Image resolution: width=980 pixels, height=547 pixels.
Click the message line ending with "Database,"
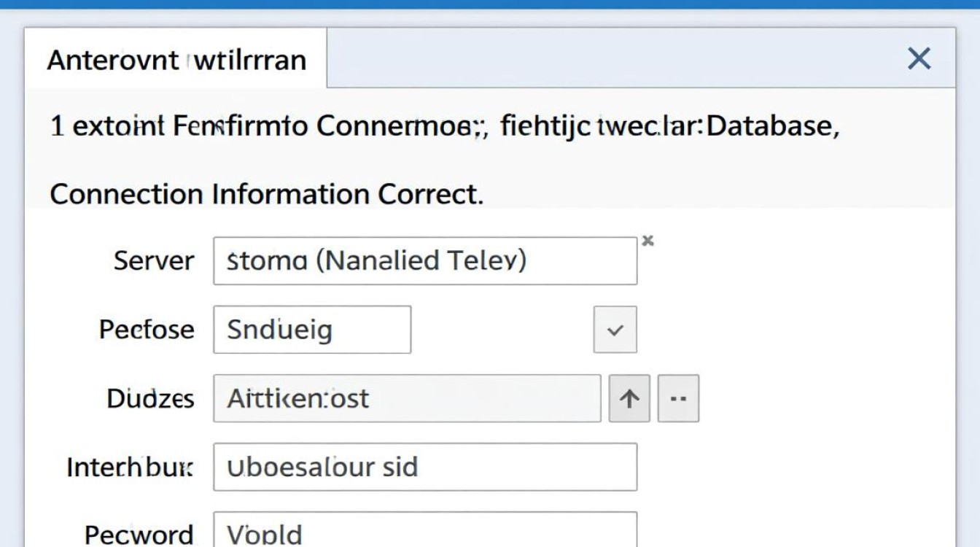[445, 127]
